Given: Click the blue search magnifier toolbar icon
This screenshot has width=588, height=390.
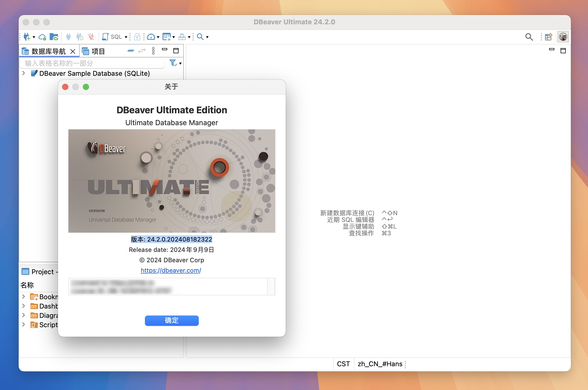Looking at the screenshot, I should [200, 37].
